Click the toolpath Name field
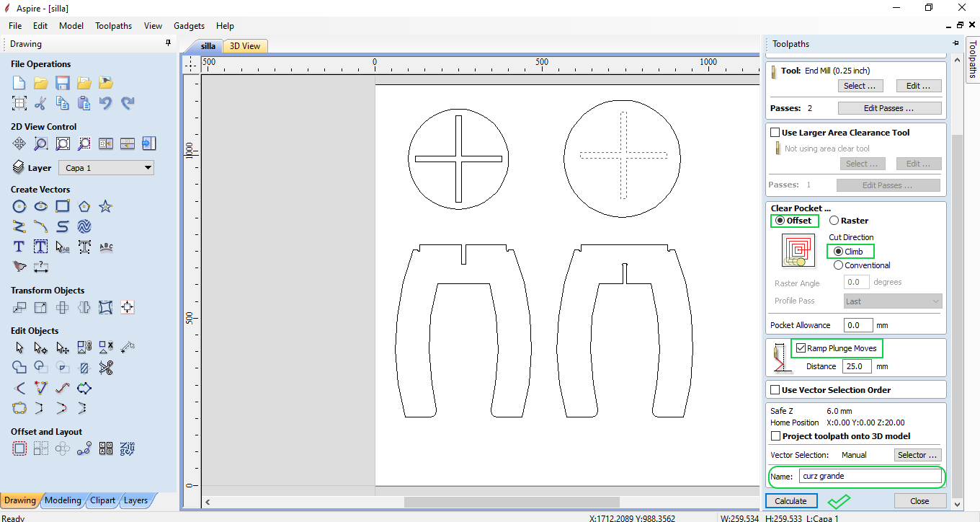The width and height of the screenshot is (980, 522). [x=870, y=476]
